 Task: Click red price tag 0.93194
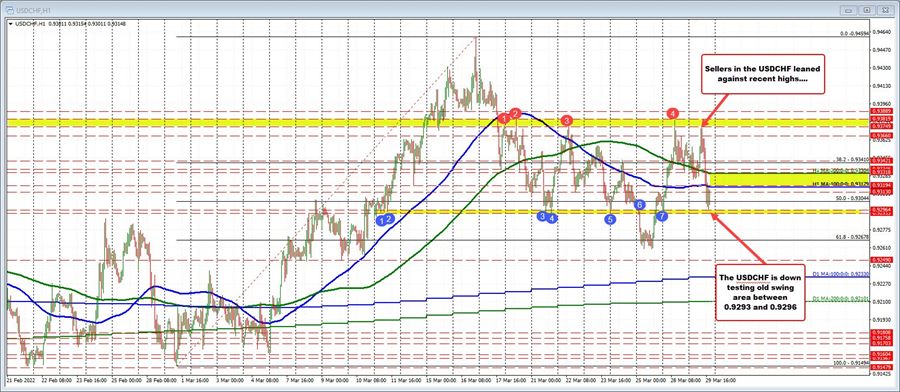point(881,186)
